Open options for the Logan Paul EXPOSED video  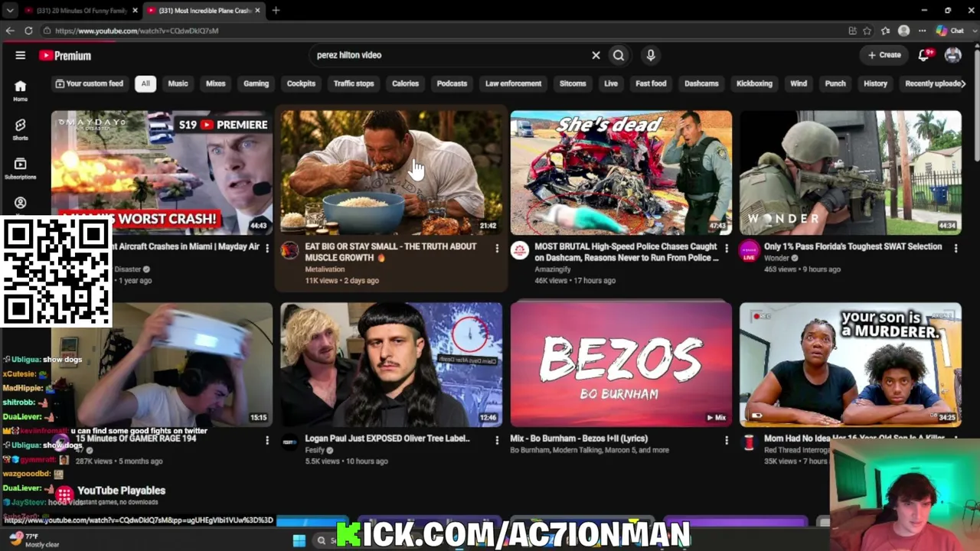tap(496, 439)
